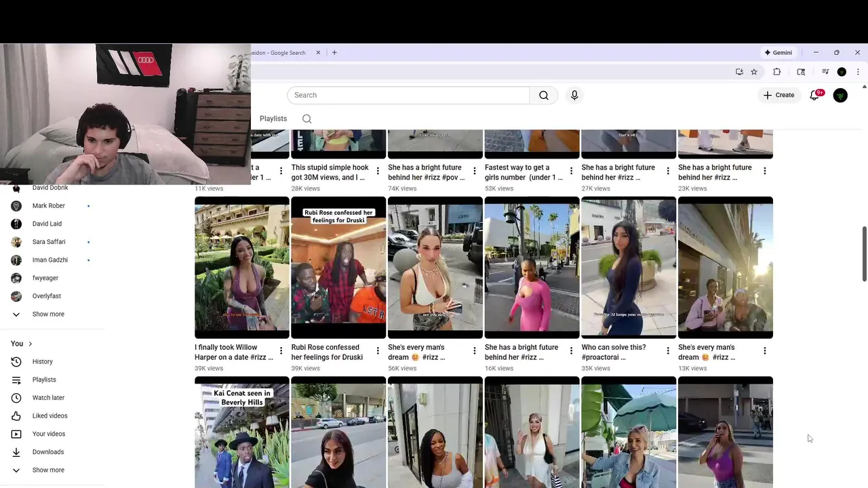
Task: Open the search tabs toolbar icon
Action: coord(801,72)
